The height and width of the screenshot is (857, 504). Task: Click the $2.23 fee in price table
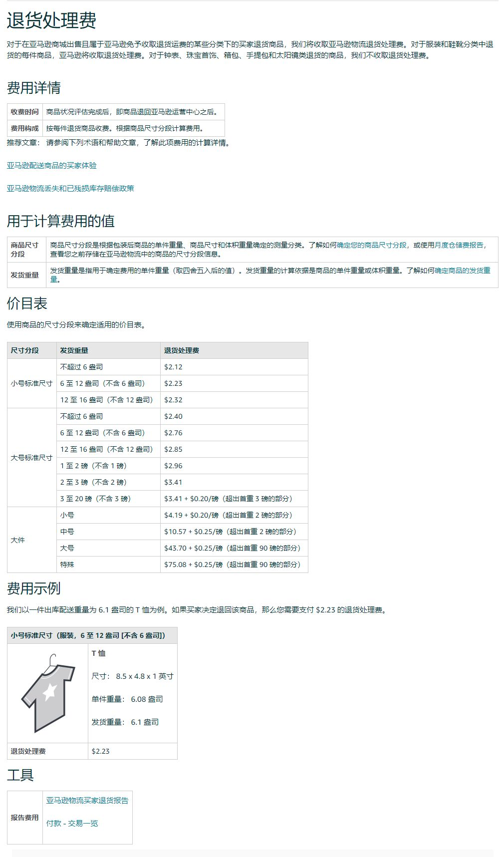tap(234, 383)
